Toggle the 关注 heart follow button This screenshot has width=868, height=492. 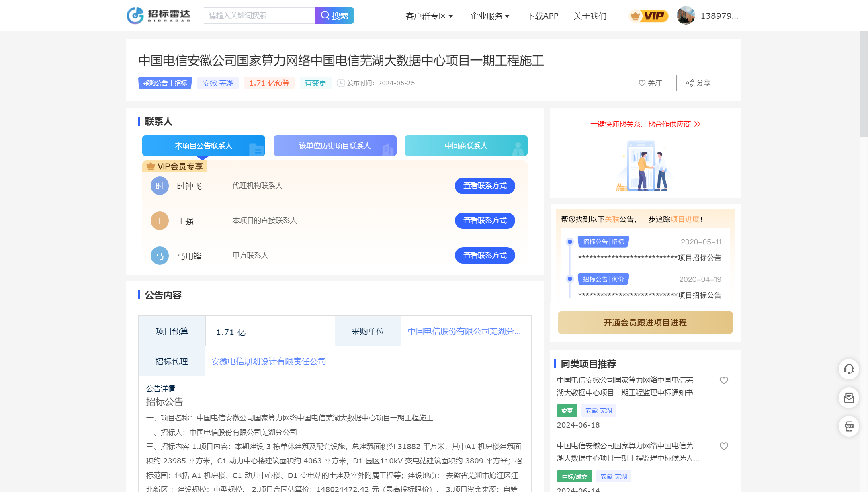click(x=650, y=83)
